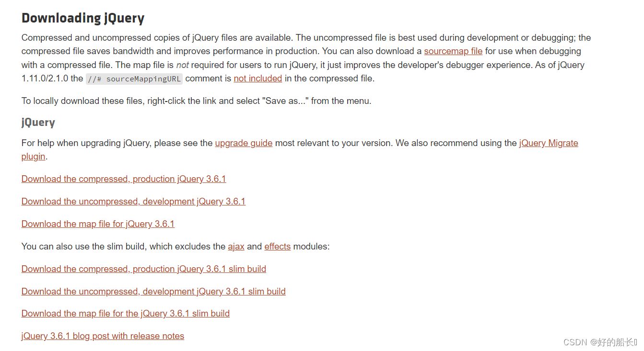Open the upgrade guide link
The width and height of the screenshot is (644, 351).
tap(244, 143)
